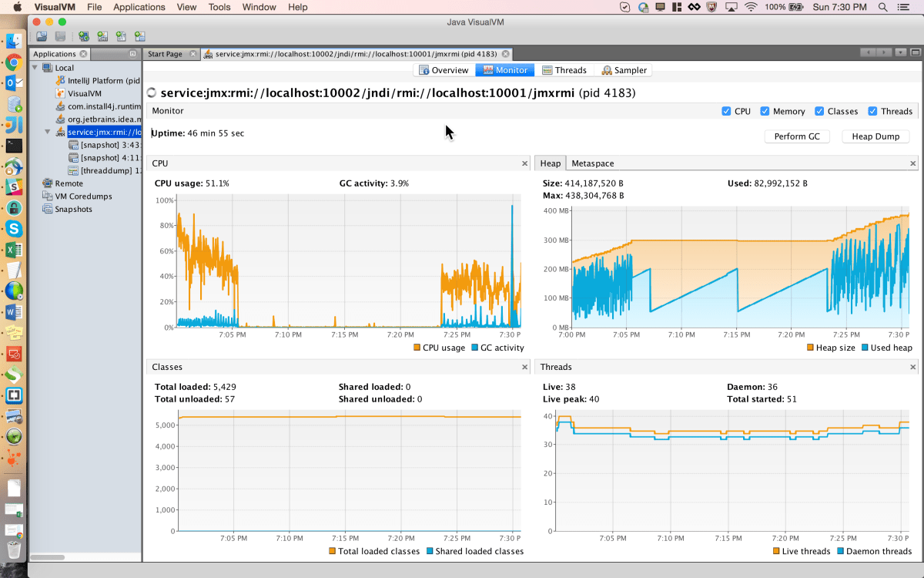Image resolution: width=924 pixels, height=578 pixels.
Task: Open the Apple menu
Action: 16,7
